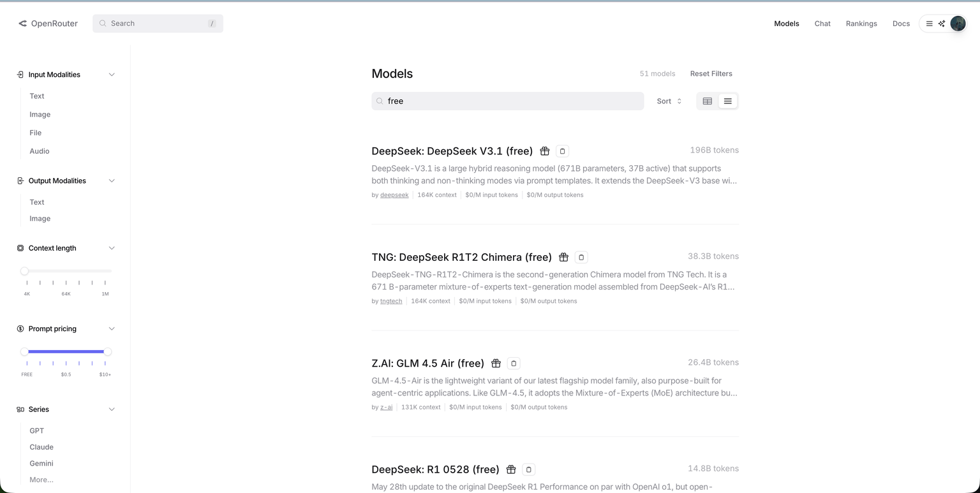Copy the DeepSeek V3.1 model ID via clipboard icon
This screenshot has height=493, width=980.
pos(562,151)
